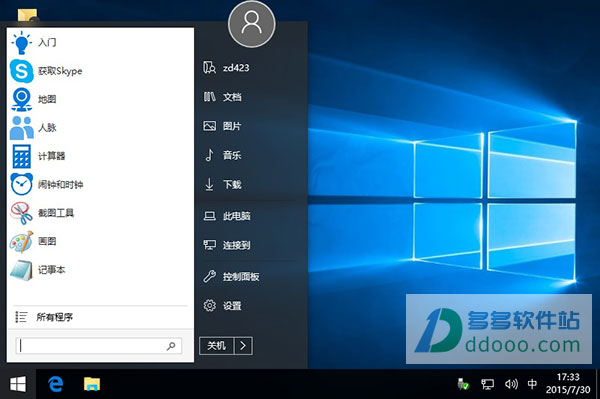Click the 图片 pictures icon
The image size is (600, 399).
click(x=209, y=126)
